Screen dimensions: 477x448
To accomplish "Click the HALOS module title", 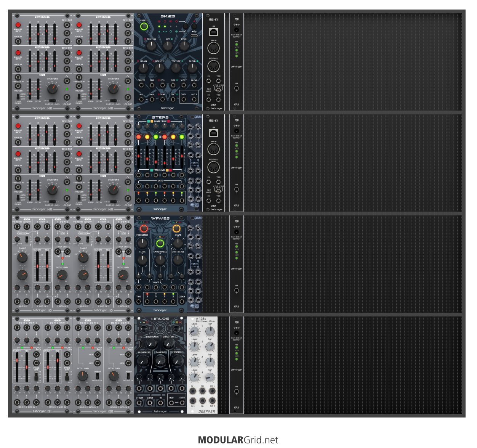I will 160,319.
